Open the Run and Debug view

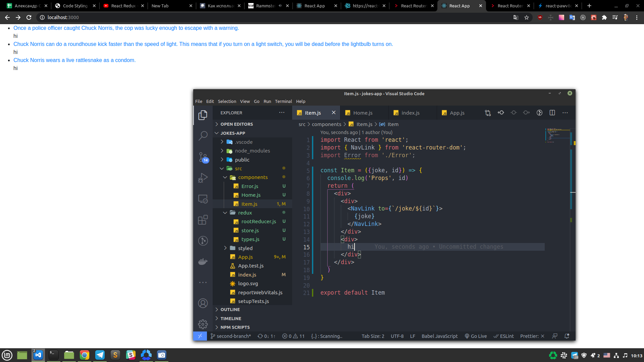[203, 178]
